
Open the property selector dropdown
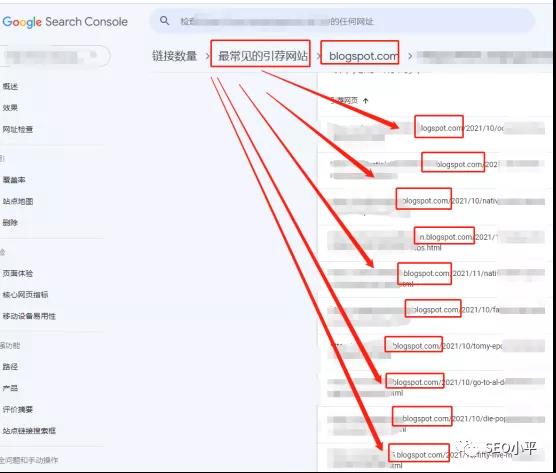coord(55,56)
